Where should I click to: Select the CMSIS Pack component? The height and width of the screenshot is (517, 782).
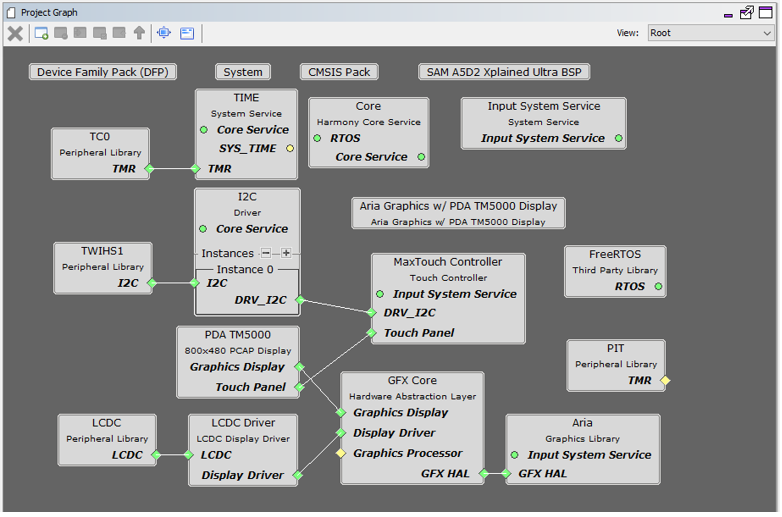point(339,72)
